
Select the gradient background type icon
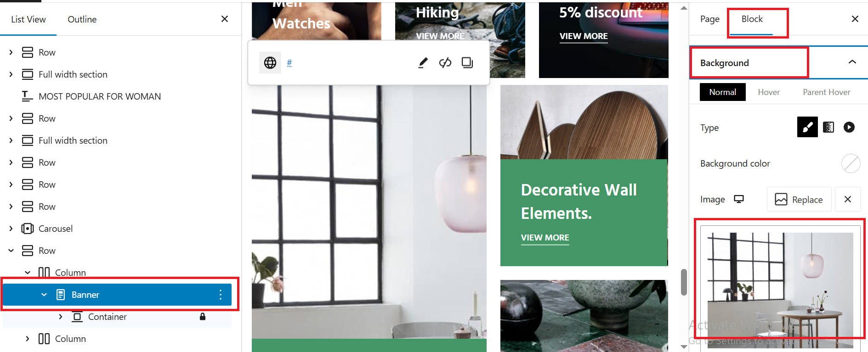pos(828,127)
